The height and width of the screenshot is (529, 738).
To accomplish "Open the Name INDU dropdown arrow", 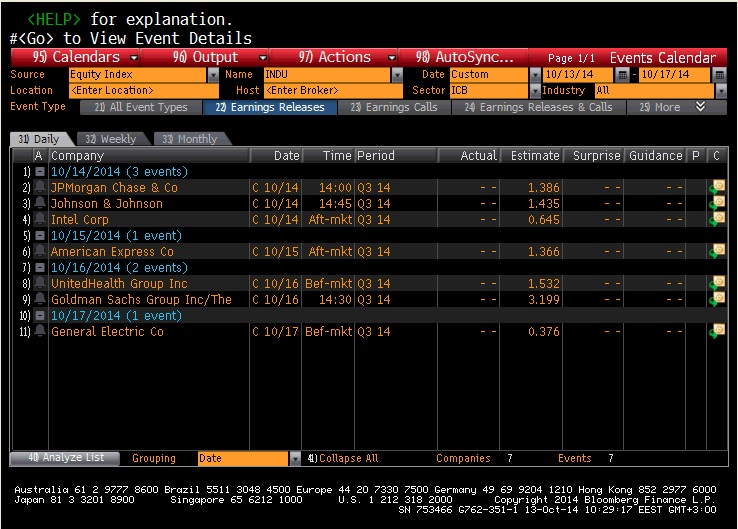I will pos(397,74).
